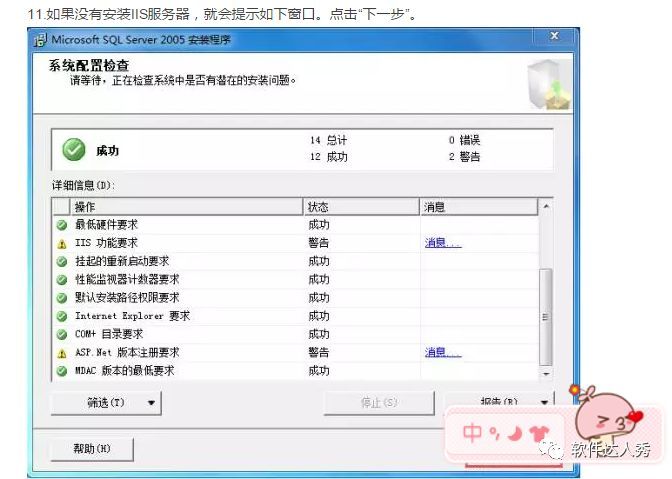Open the 消息 link for IIS 功能要求

443,243
